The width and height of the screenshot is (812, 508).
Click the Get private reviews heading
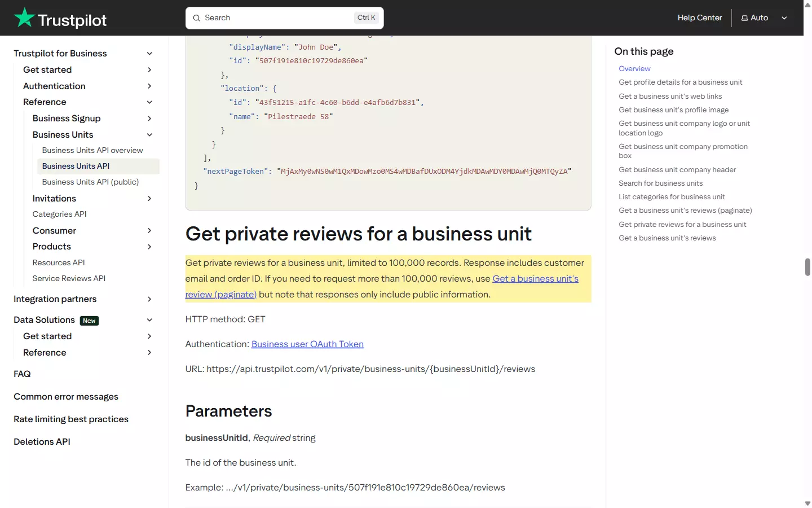tap(358, 234)
